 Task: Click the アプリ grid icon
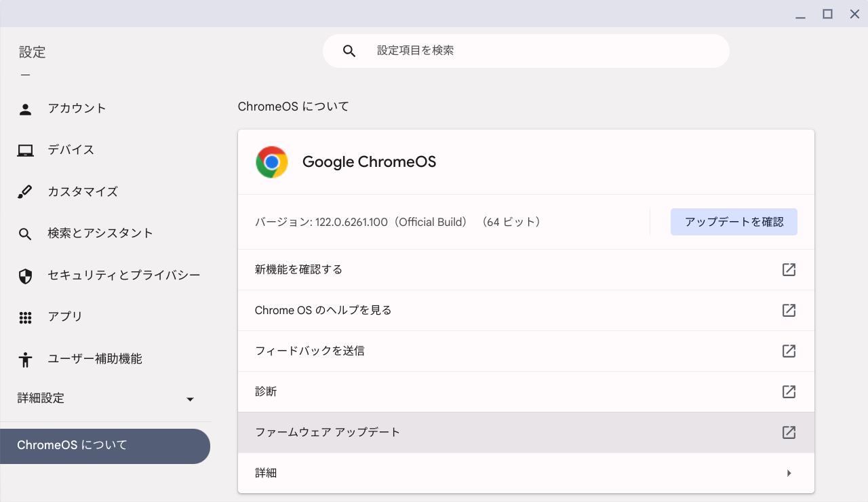click(25, 316)
